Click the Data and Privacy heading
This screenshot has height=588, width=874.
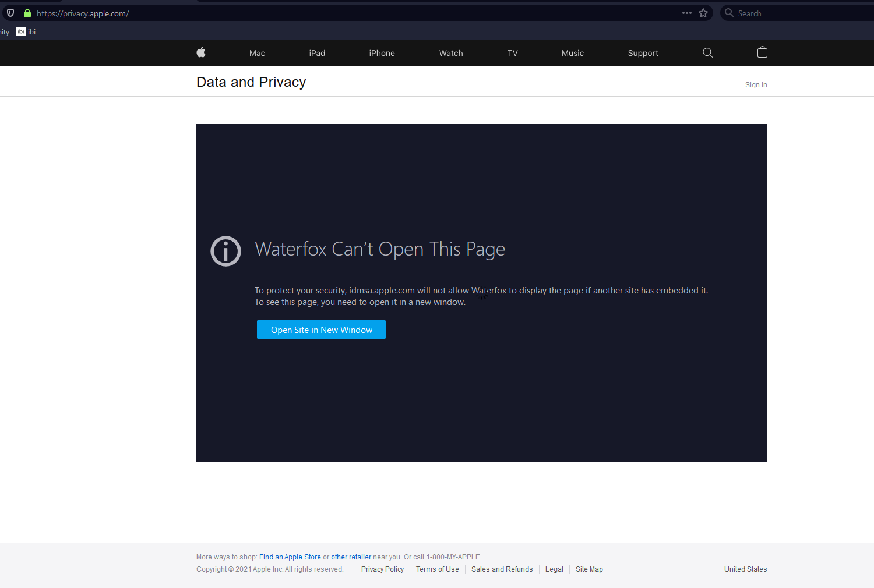[251, 82]
